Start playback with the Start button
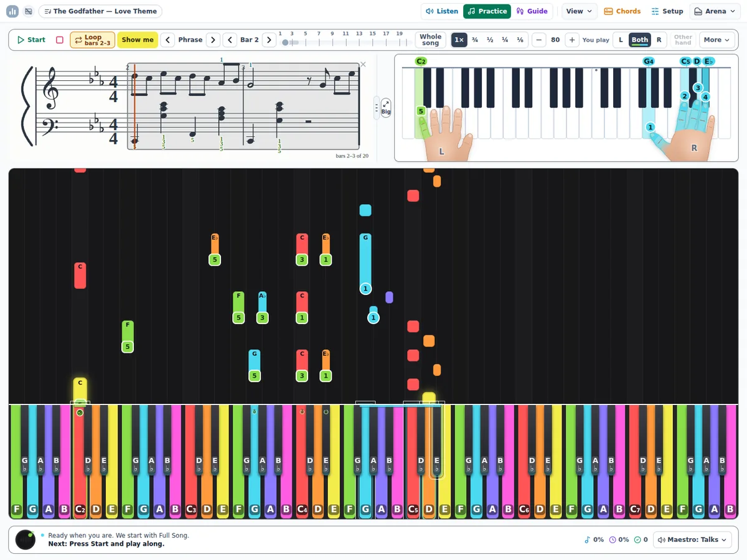This screenshot has width=747, height=560. (31, 40)
